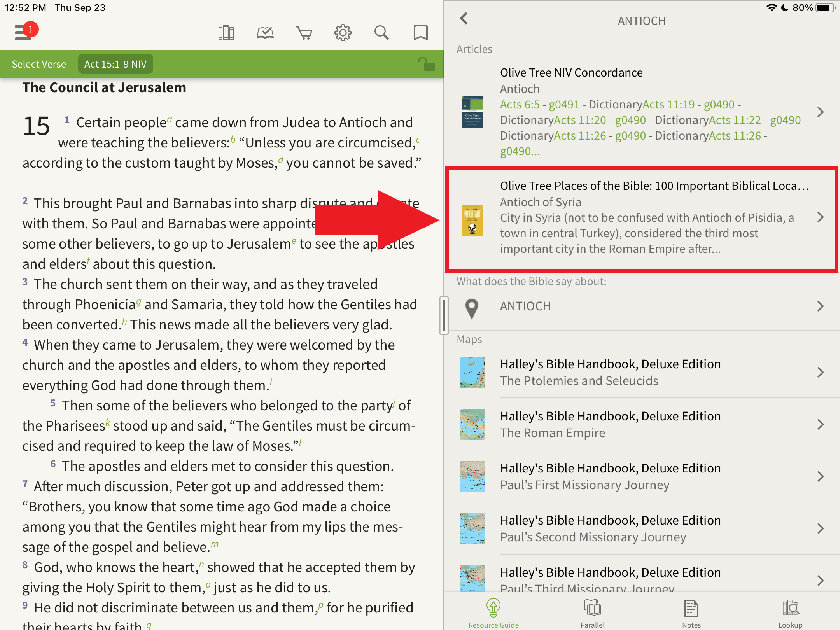
Task: Tap the 12:52 PM clock in status bar
Action: [25, 8]
